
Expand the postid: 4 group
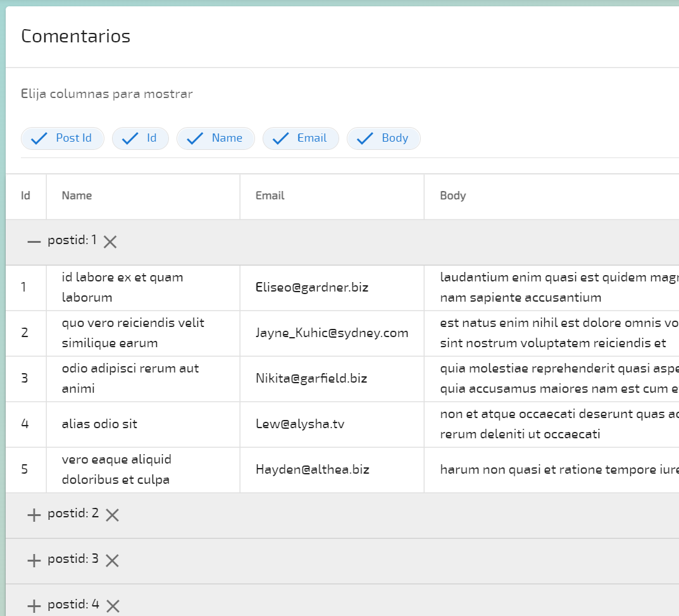34,606
